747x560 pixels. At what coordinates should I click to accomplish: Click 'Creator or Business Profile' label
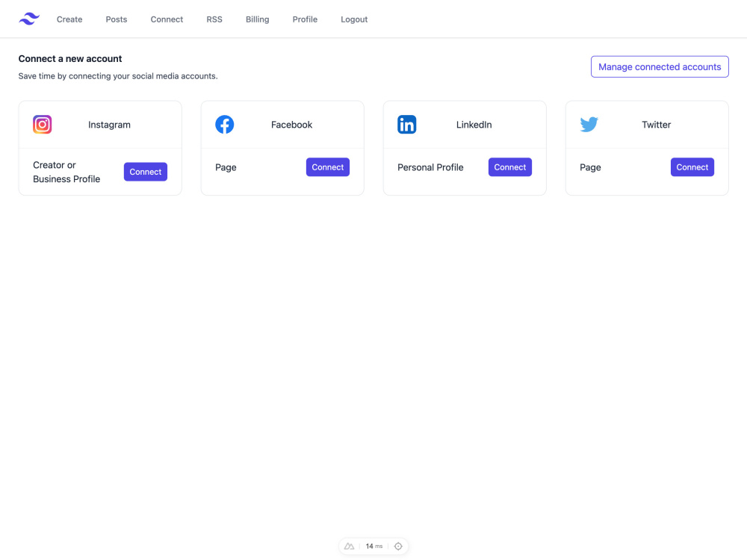[66, 172]
